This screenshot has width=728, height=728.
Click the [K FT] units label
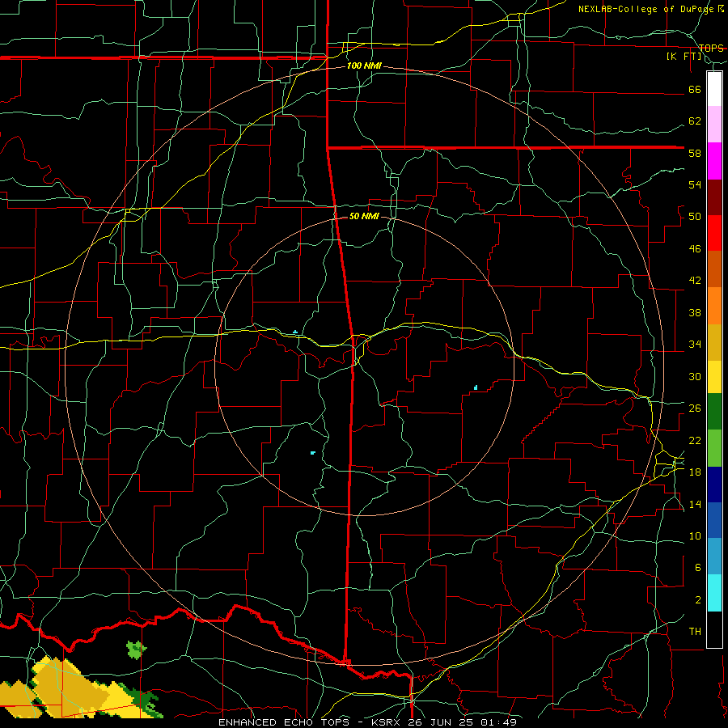pyautogui.click(x=684, y=56)
